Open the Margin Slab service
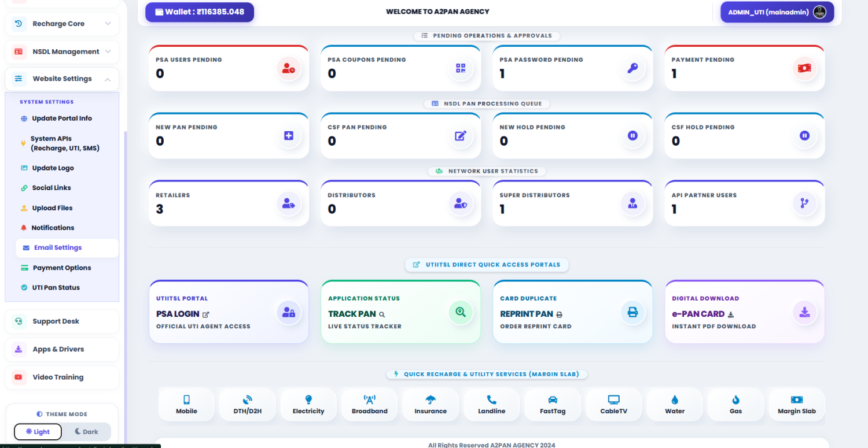Image resolution: width=868 pixels, height=448 pixels. pyautogui.click(x=797, y=405)
